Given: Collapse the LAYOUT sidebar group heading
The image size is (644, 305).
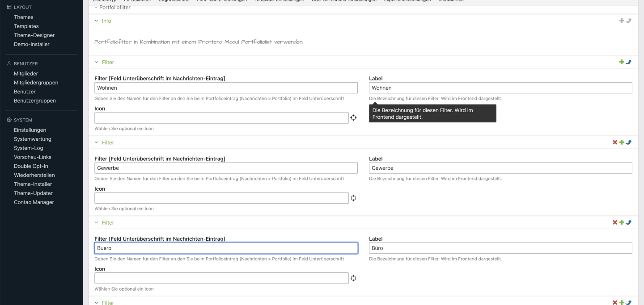Looking at the screenshot, I should [x=22, y=8].
